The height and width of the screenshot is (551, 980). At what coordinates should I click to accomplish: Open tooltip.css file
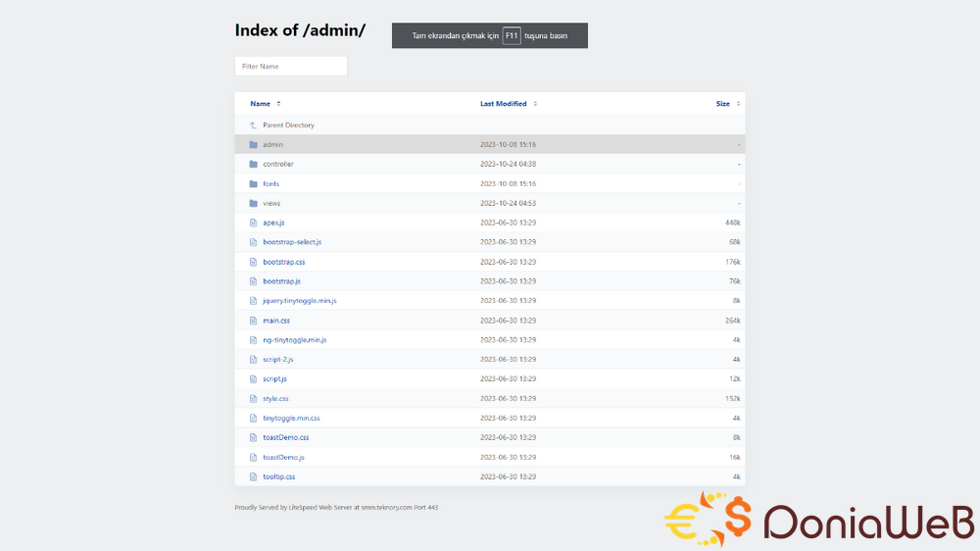point(278,476)
